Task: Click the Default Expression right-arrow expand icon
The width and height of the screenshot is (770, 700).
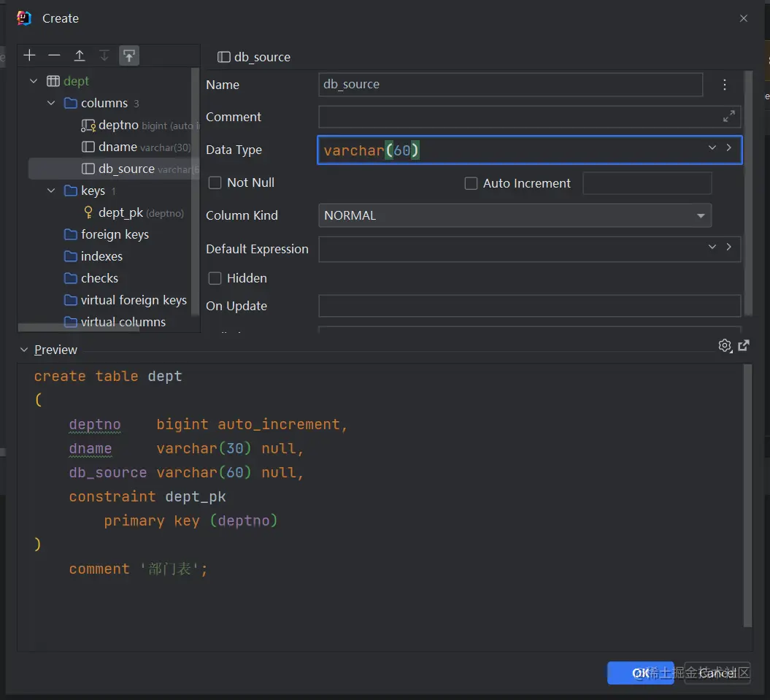Action: coord(728,247)
